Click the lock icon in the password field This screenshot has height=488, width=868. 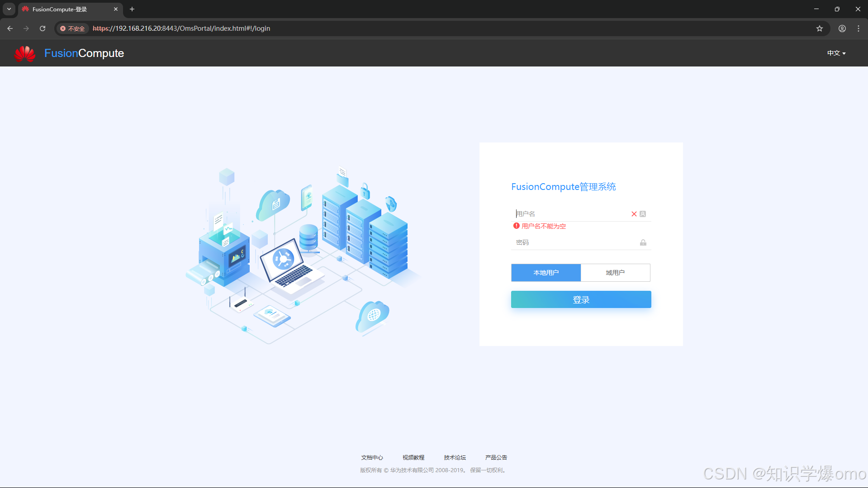(x=643, y=242)
